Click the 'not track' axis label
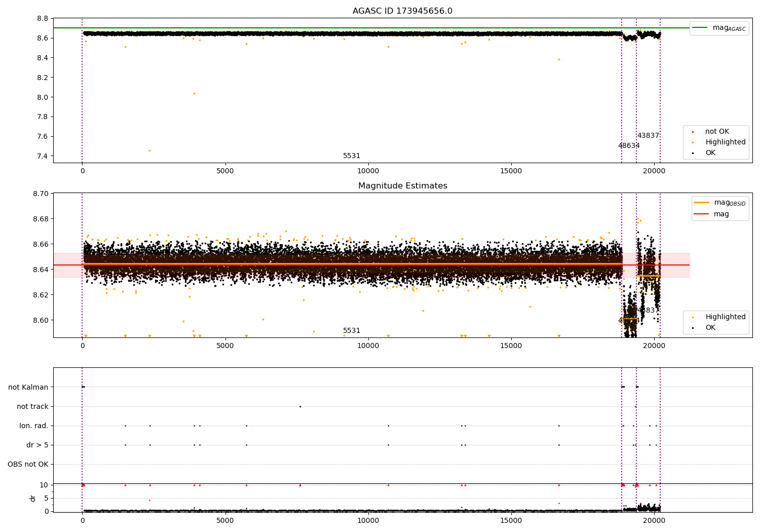 32,406
